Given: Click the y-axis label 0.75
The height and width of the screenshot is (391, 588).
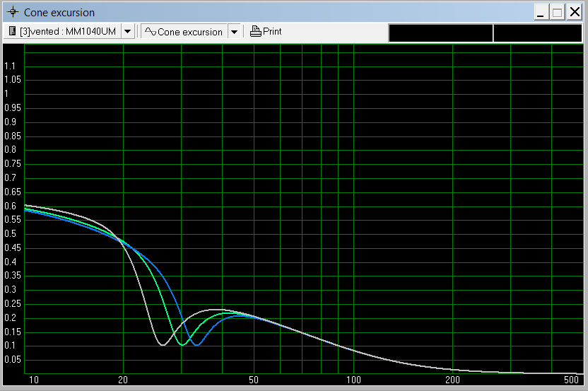Looking at the screenshot, I should (13, 163).
